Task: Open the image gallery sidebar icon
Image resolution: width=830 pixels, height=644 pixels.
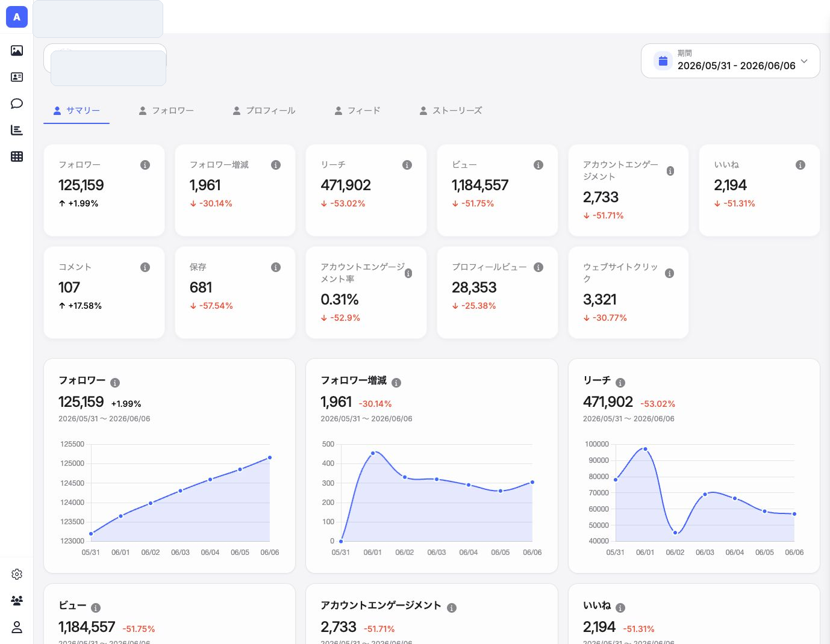Action: pyautogui.click(x=17, y=51)
